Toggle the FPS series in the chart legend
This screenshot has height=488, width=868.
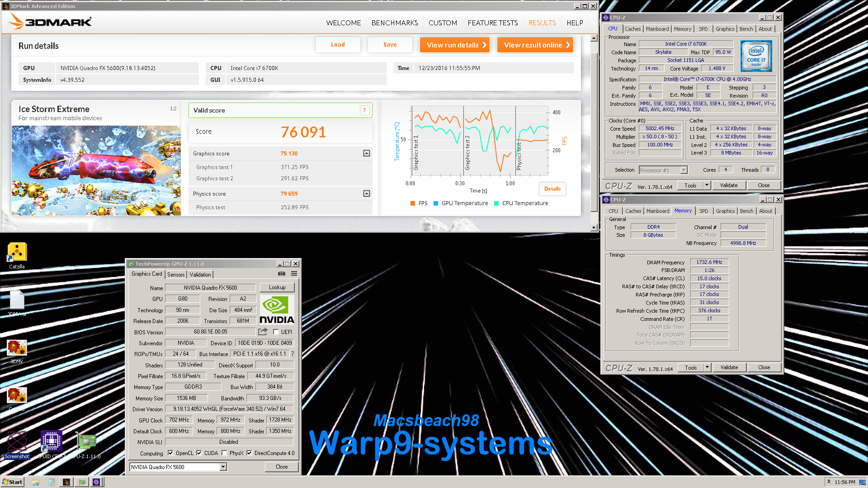(x=419, y=203)
